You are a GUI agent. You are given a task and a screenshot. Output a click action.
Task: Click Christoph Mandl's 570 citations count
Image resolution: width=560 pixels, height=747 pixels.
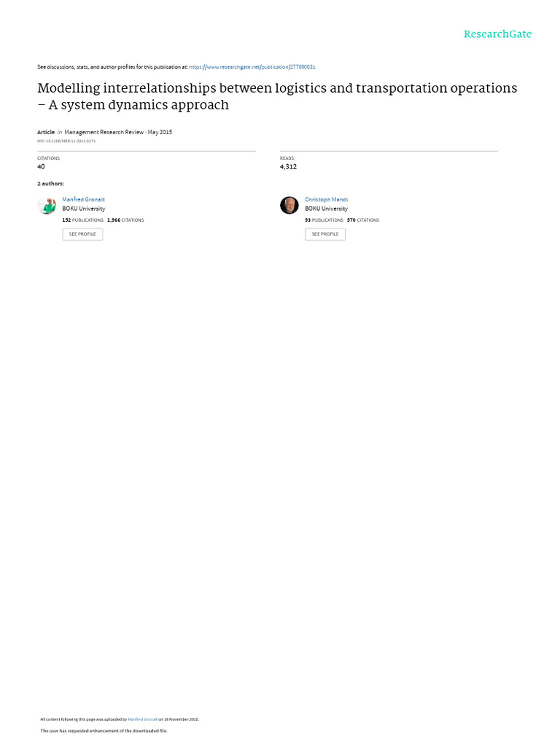tap(363, 220)
